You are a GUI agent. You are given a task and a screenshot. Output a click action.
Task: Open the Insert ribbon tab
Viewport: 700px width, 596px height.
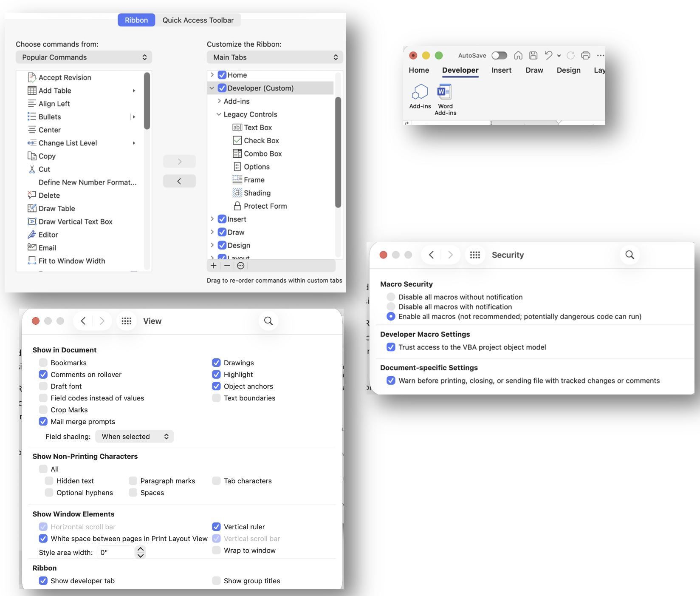point(501,70)
